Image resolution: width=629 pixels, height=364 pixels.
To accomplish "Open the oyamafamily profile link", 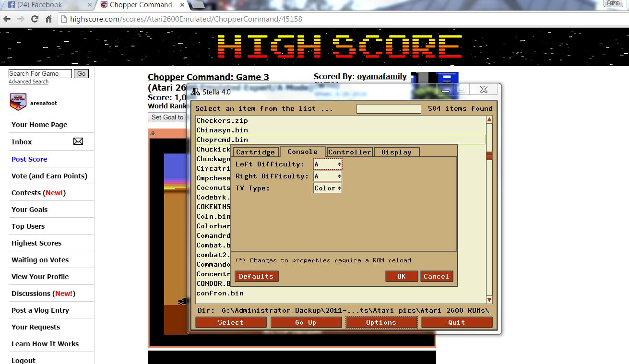I will [x=382, y=76].
